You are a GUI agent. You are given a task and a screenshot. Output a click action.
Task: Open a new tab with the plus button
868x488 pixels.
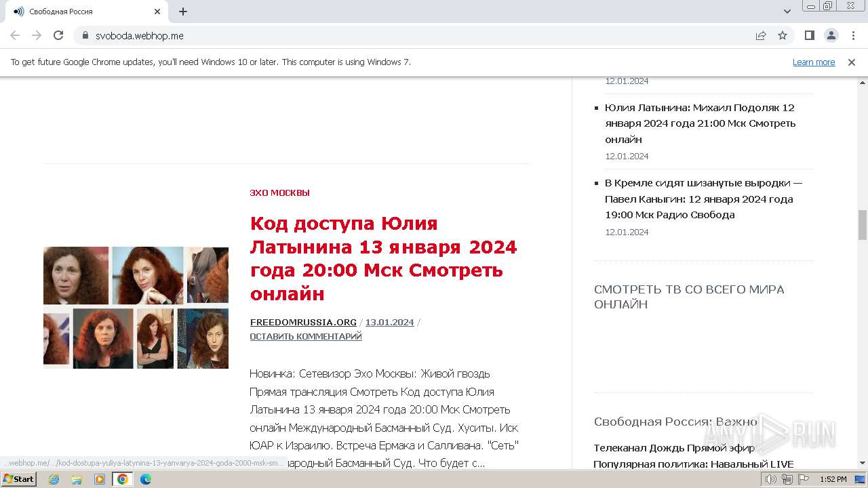(x=183, y=12)
